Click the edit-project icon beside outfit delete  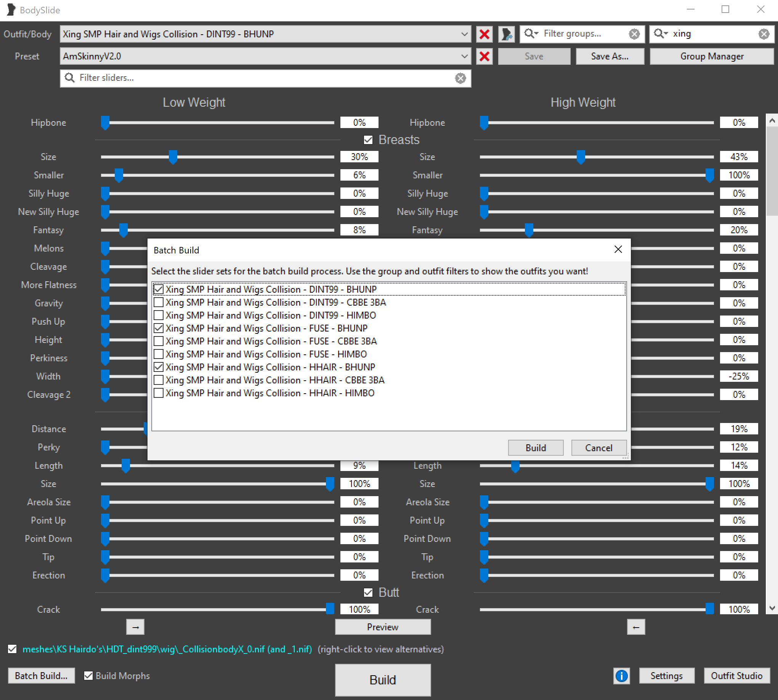[506, 34]
